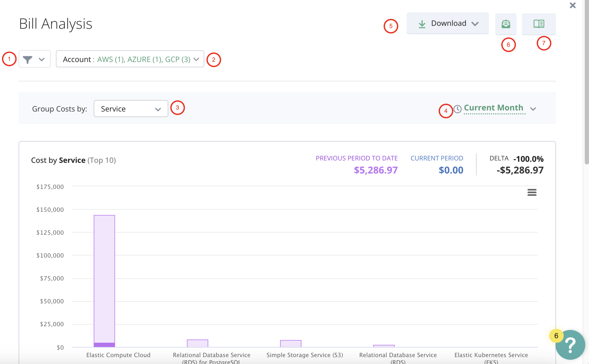The image size is (589, 364).
Task: Click the previous period amount $5,286.97
Action: tap(376, 170)
